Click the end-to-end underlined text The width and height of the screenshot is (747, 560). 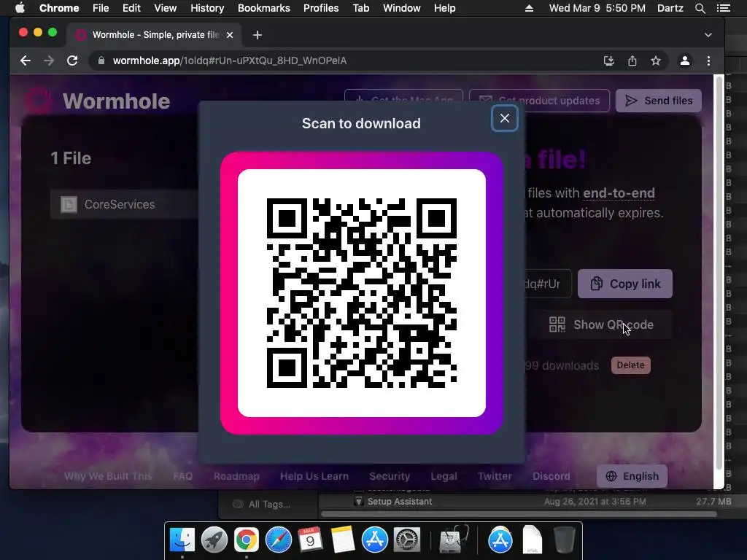619,193
